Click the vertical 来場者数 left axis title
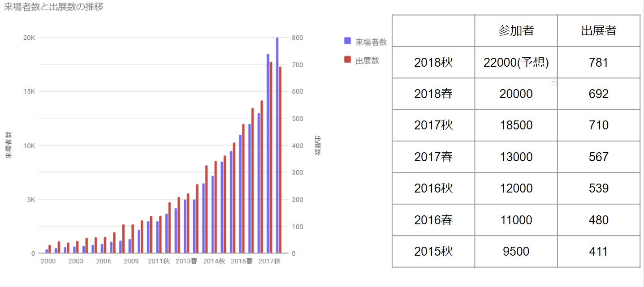 [x=9, y=146]
